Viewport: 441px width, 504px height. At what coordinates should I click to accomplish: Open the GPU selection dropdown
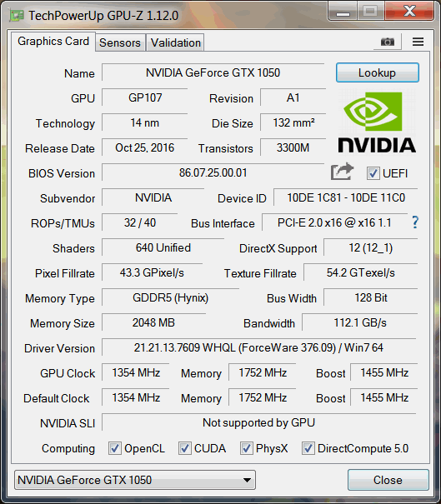135,480
